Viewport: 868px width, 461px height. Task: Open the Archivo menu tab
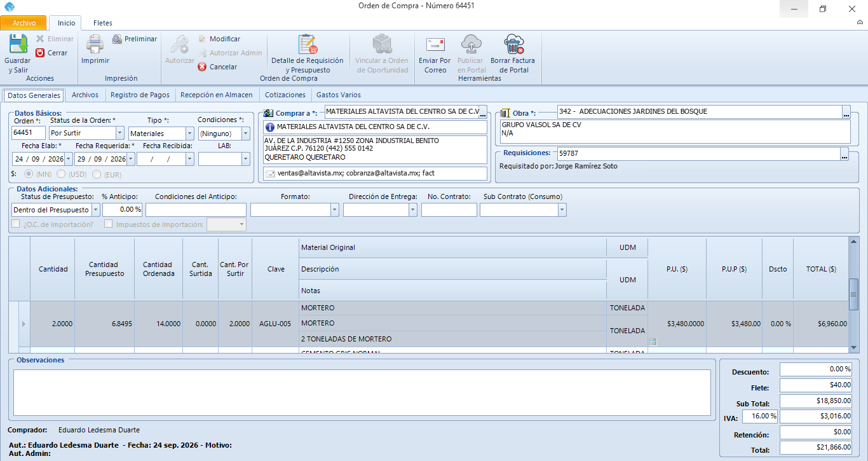point(24,23)
